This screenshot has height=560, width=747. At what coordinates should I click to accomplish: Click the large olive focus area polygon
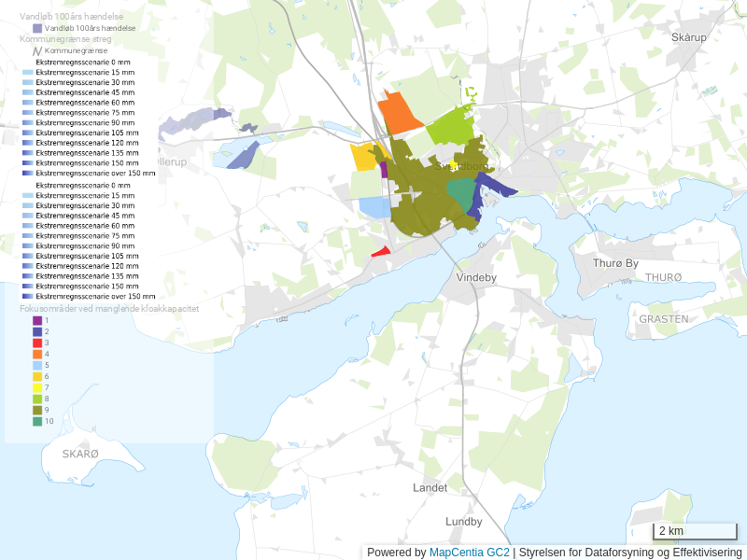420,201
